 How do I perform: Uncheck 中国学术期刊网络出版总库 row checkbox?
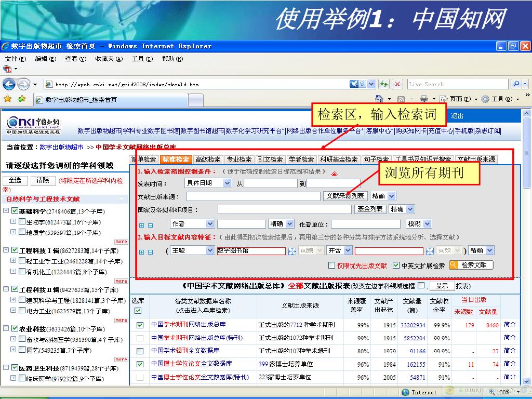coord(140,325)
